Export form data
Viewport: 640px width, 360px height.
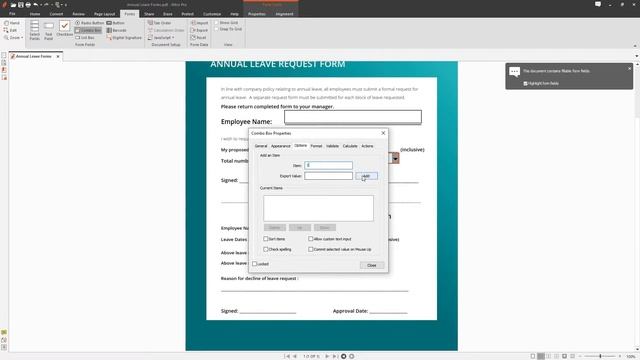[x=199, y=30]
